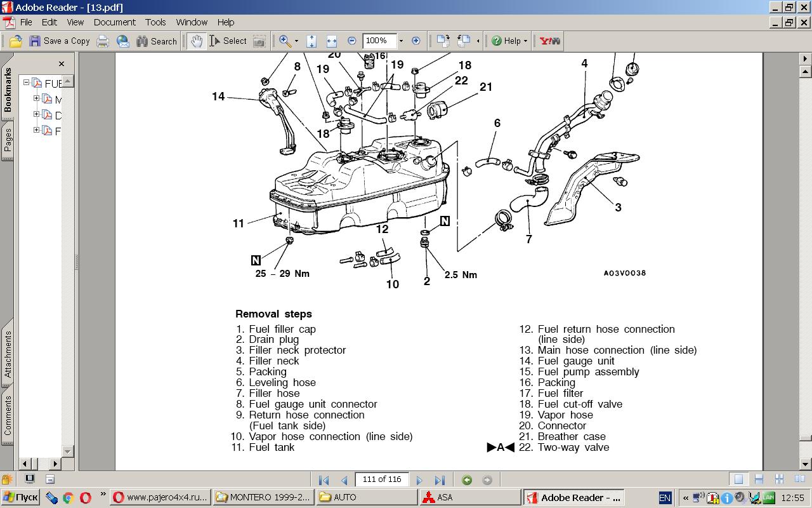Enable Single Page layout view
This screenshot has width=812, height=508.
[738, 479]
